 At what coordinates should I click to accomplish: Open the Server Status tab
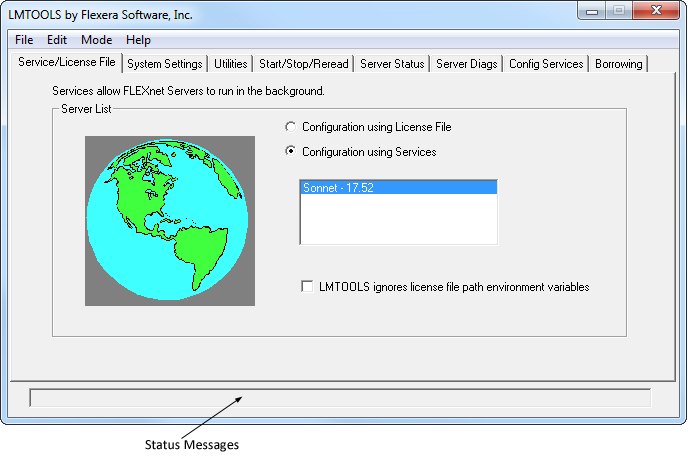pyautogui.click(x=392, y=64)
